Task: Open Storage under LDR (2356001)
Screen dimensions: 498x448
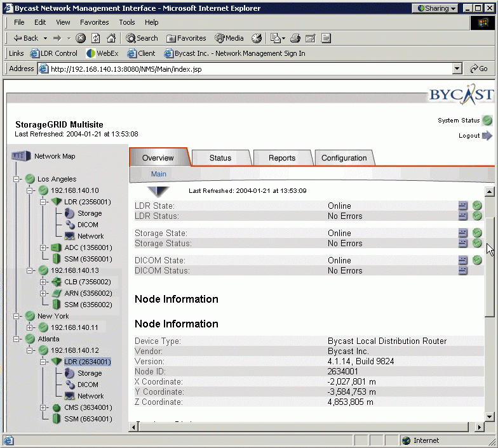Action: click(x=90, y=213)
